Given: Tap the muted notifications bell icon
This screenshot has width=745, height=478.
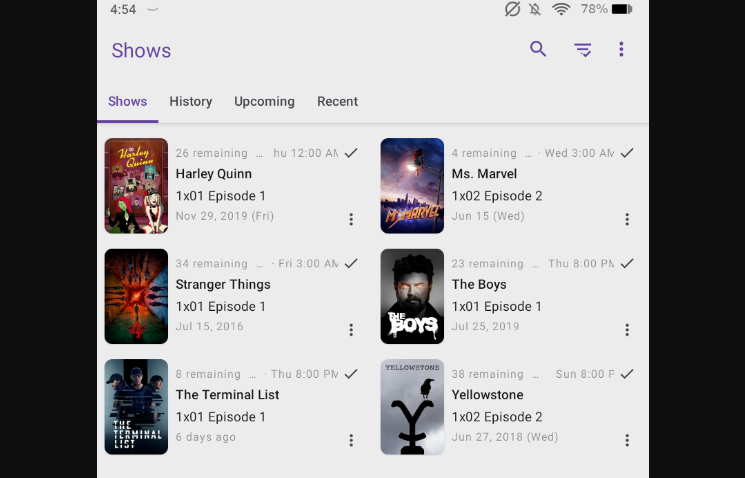Looking at the screenshot, I should tap(535, 9).
